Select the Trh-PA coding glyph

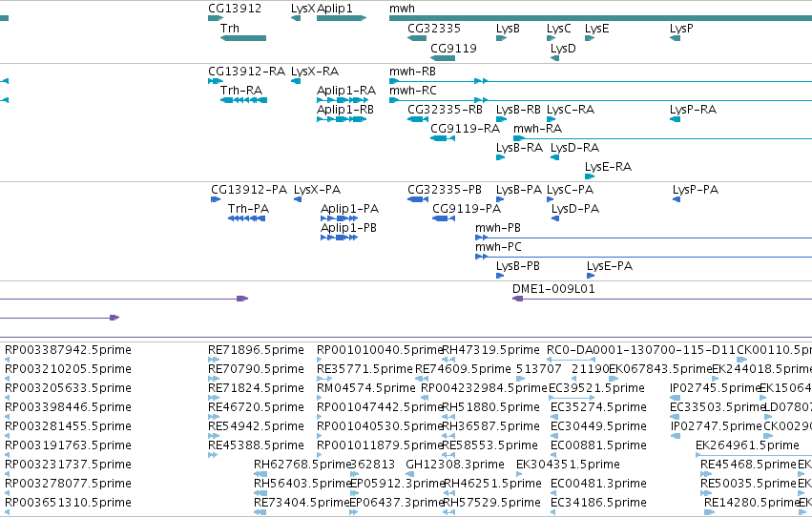coord(247,218)
